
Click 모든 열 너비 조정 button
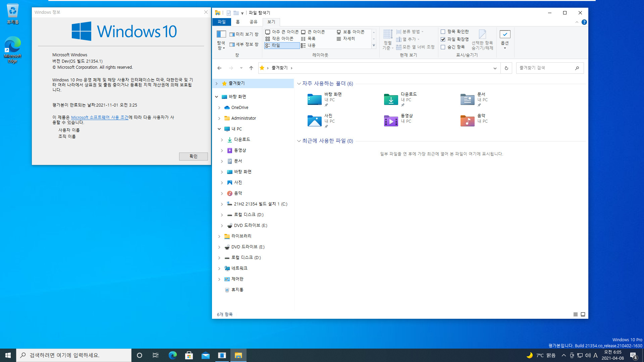coord(415,47)
